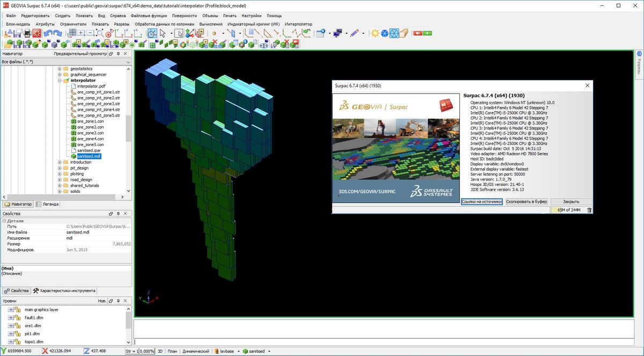
Task: Click the Redo arrow icon
Action: (x=57, y=33)
